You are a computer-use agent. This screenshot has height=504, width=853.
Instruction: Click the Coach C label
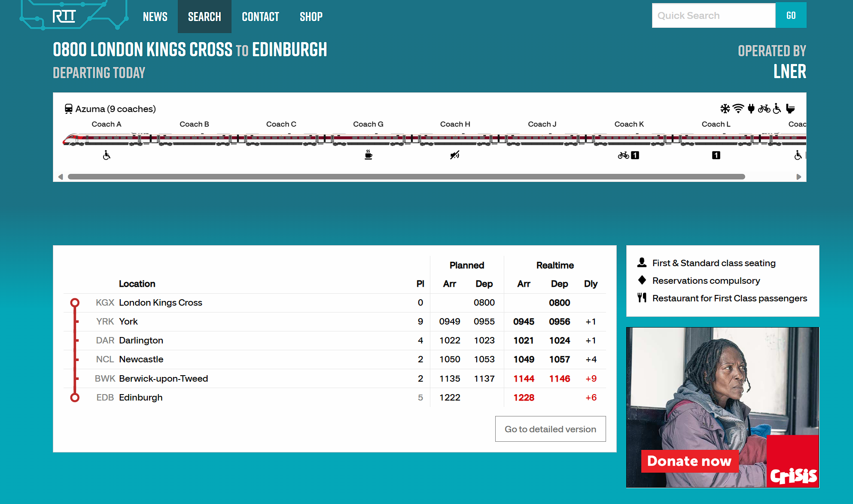click(281, 124)
